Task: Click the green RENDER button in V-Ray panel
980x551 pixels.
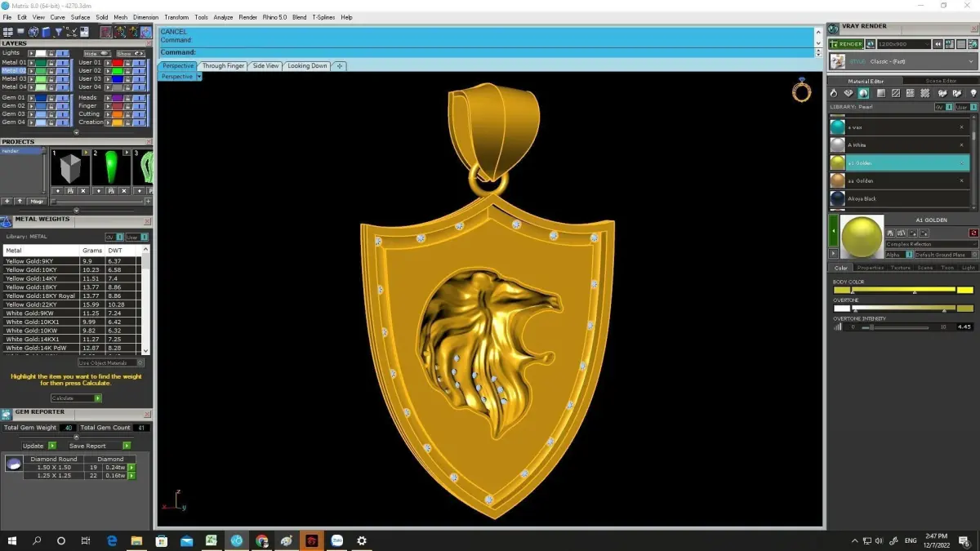Action: pos(846,44)
